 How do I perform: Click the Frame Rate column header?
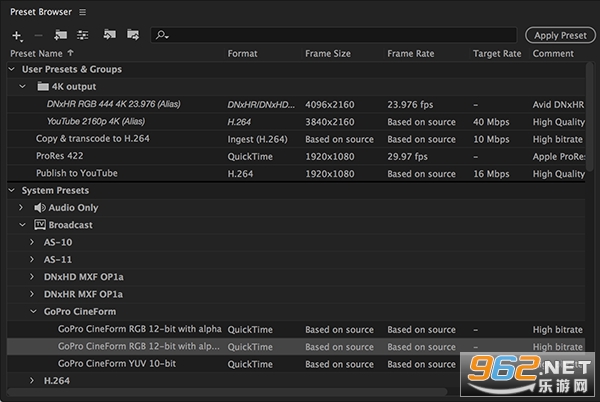[411, 54]
